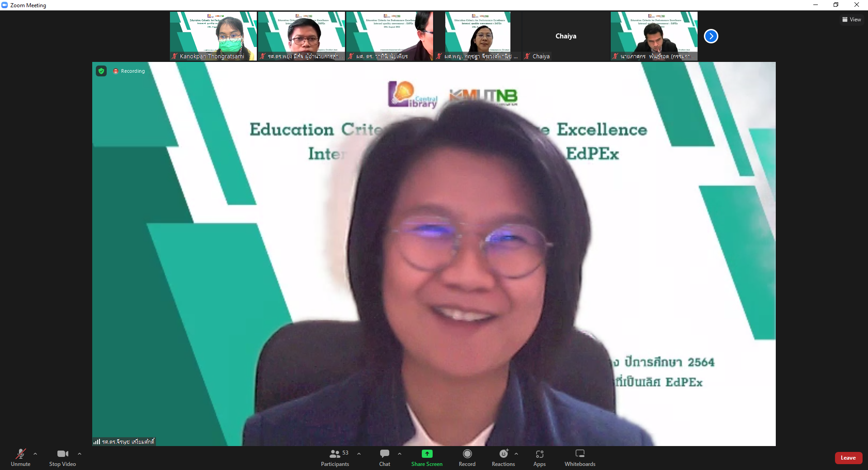
Task: Click the green Share Screen button
Action: [427, 457]
